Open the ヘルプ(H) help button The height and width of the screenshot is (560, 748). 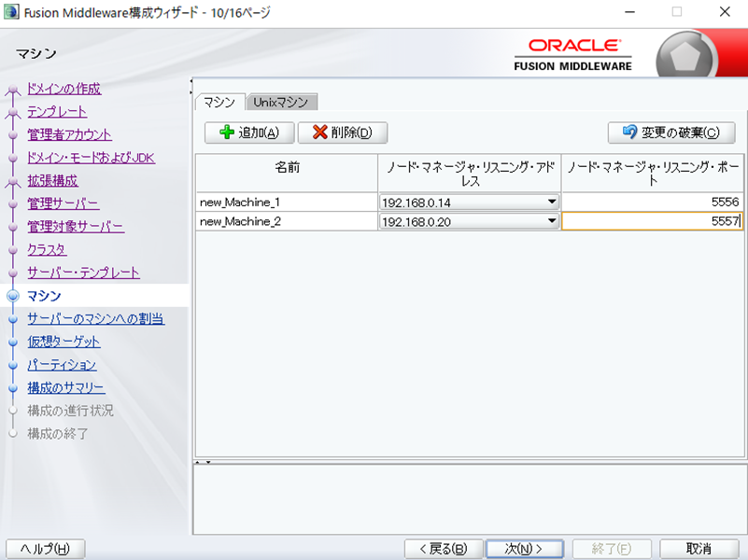45,548
